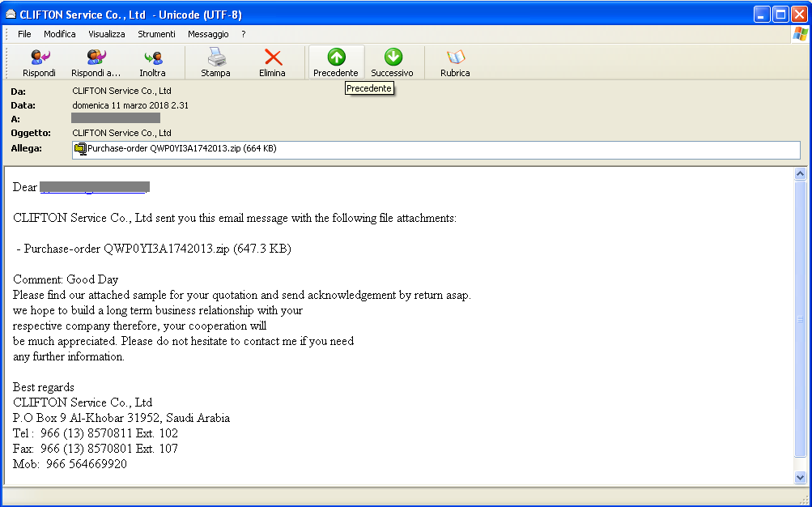Open the Messaggio menu
The image size is (812, 507).
tap(208, 34)
